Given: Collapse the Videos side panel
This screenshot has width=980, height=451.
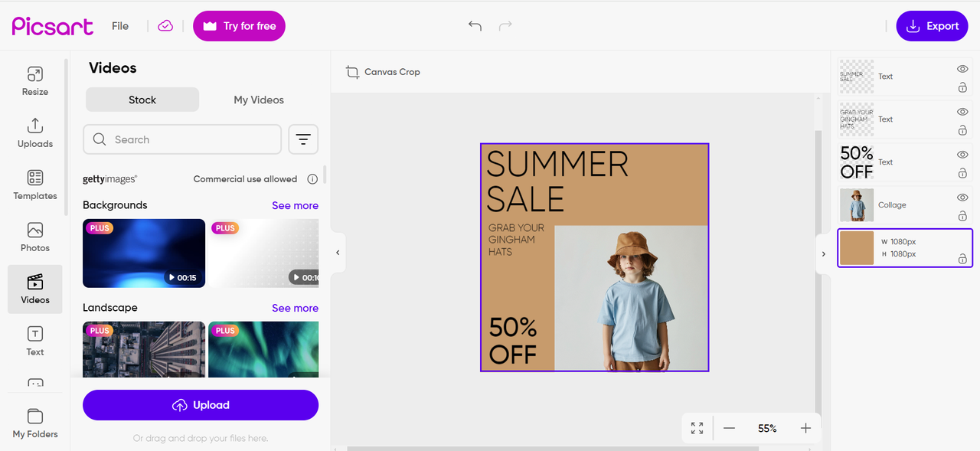Looking at the screenshot, I should 338,253.
